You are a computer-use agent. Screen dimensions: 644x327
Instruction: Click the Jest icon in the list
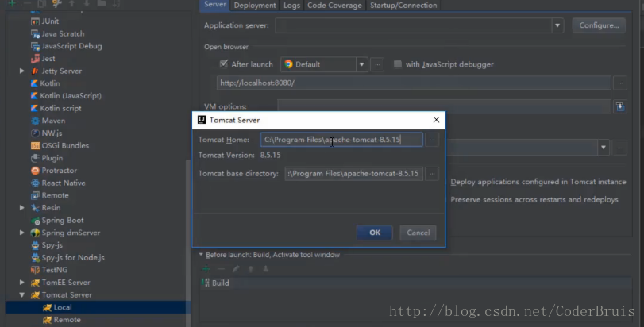pyautogui.click(x=35, y=59)
